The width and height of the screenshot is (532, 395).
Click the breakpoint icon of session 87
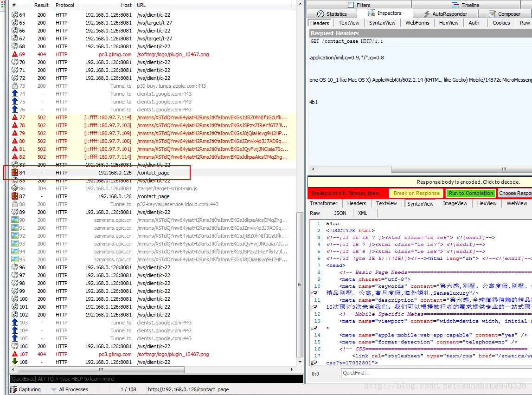click(x=14, y=196)
